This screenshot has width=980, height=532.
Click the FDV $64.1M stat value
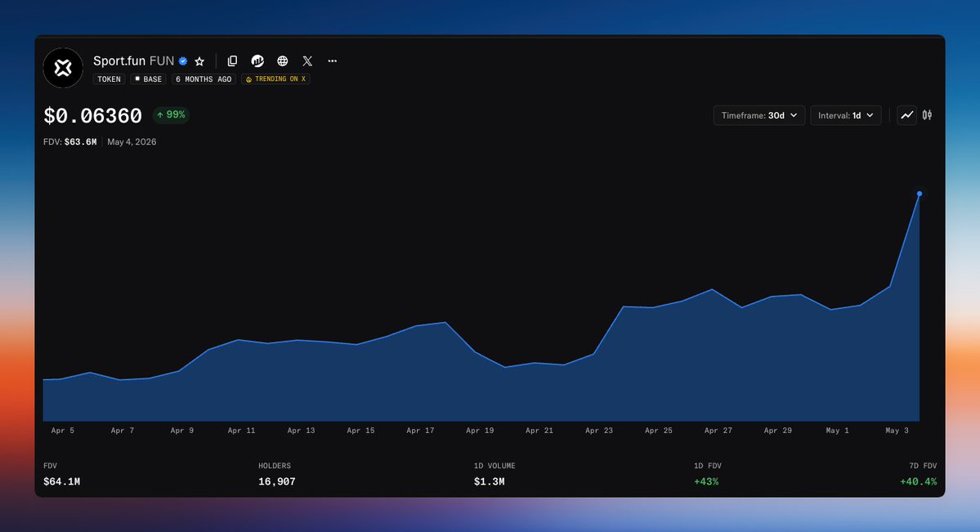pos(61,482)
